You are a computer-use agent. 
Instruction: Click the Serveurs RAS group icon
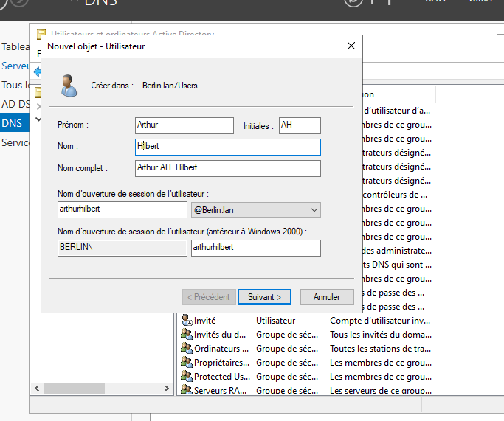pyautogui.click(x=187, y=390)
